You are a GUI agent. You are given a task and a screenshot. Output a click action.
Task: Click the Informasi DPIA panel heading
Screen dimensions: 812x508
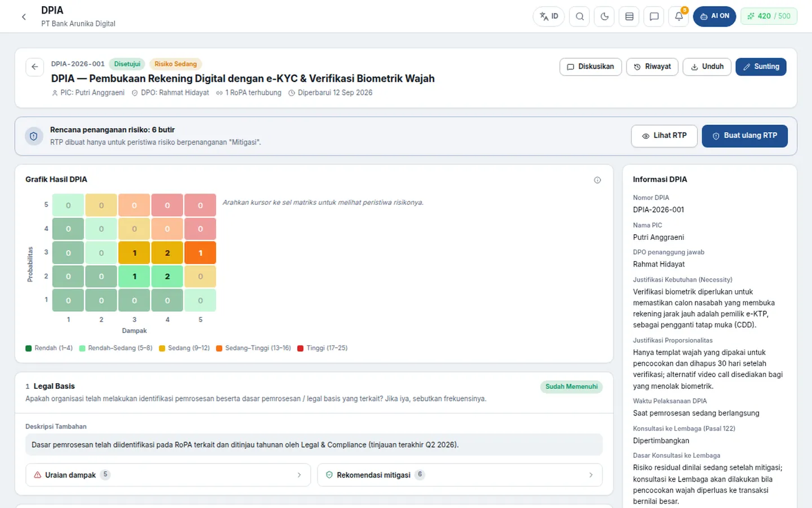click(x=660, y=179)
